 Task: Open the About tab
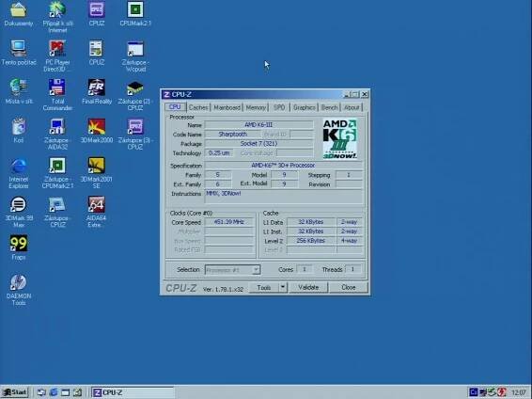pyautogui.click(x=352, y=107)
